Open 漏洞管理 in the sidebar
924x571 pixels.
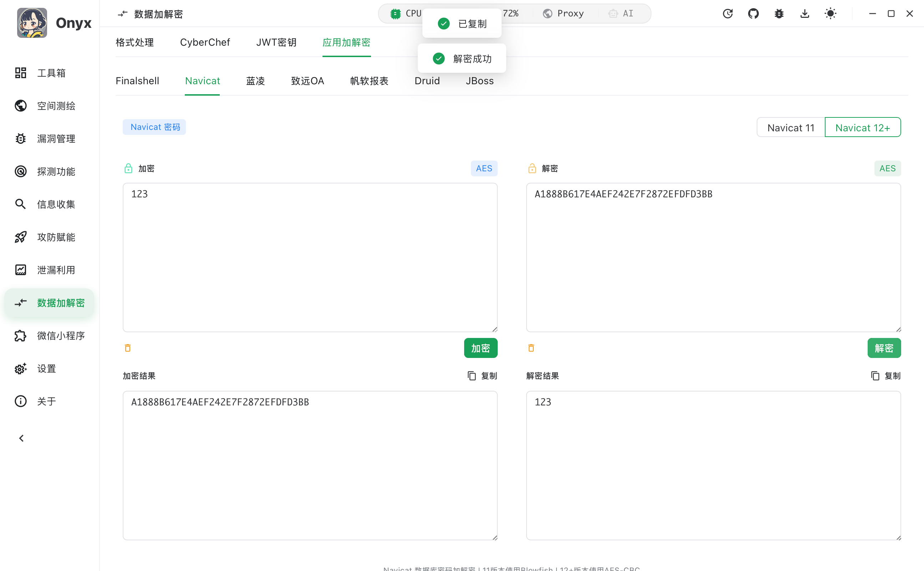point(56,138)
